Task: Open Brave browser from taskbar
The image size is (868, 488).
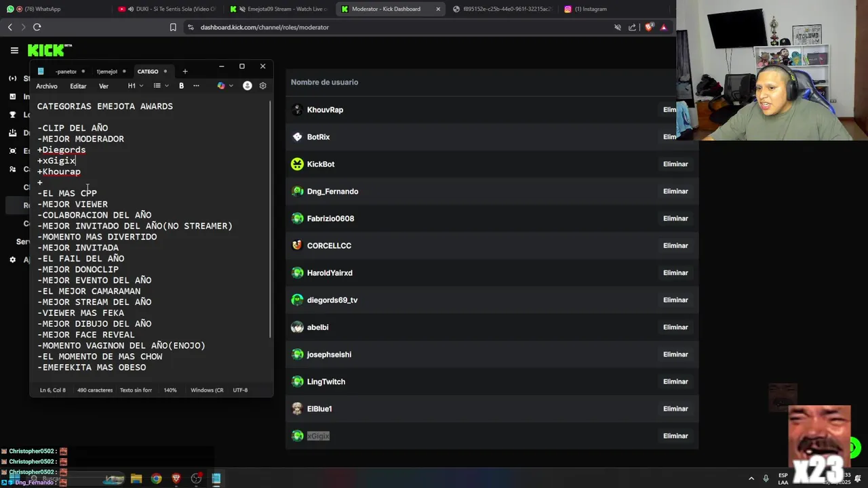Action: 176,479
